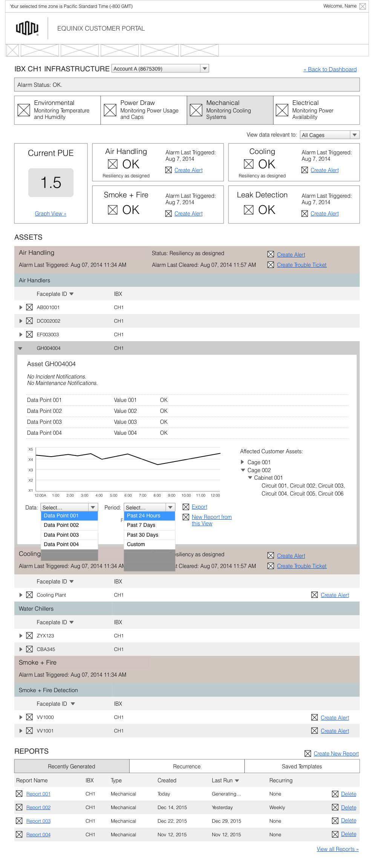The width and height of the screenshot is (374, 868).
Task: Open the Account A (8675309) dropdown
Action: (x=160, y=68)
